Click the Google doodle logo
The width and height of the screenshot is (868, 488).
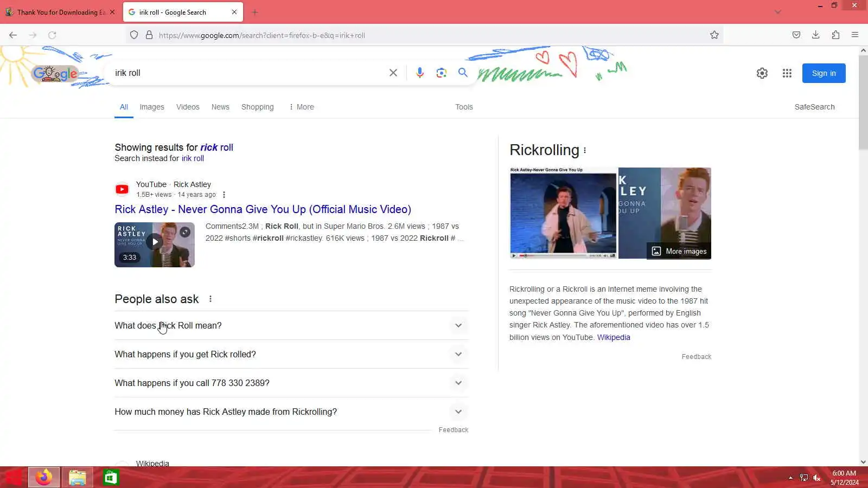(x=55, y=73)
